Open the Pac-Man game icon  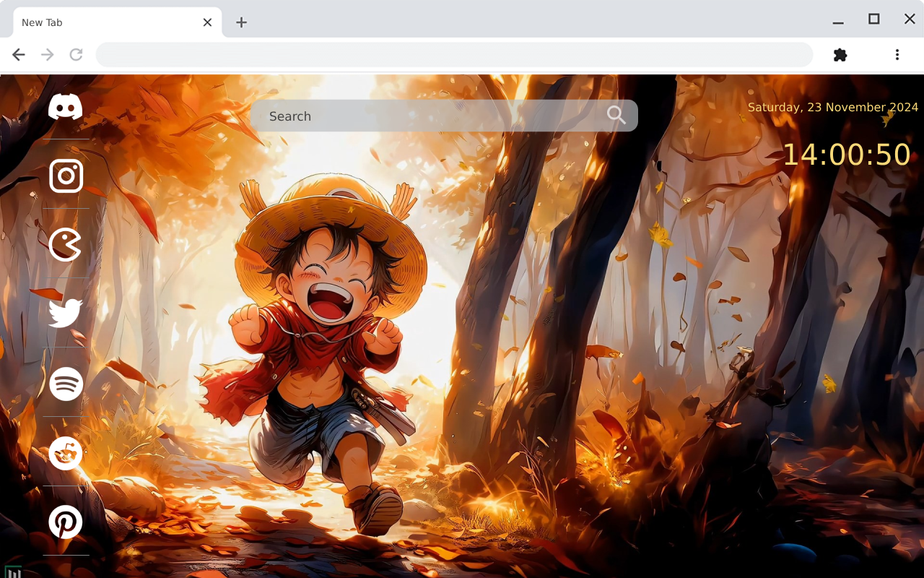66,245
